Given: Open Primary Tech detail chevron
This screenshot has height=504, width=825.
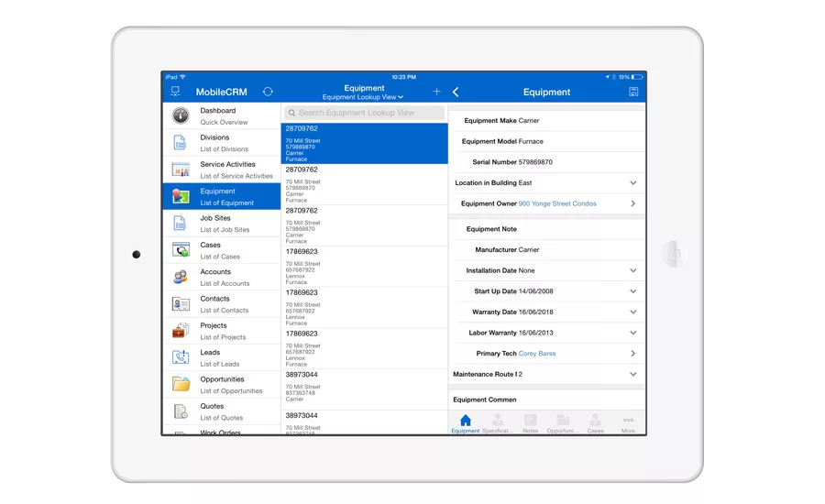Looking at the screenshot, I should pos(632,354).
